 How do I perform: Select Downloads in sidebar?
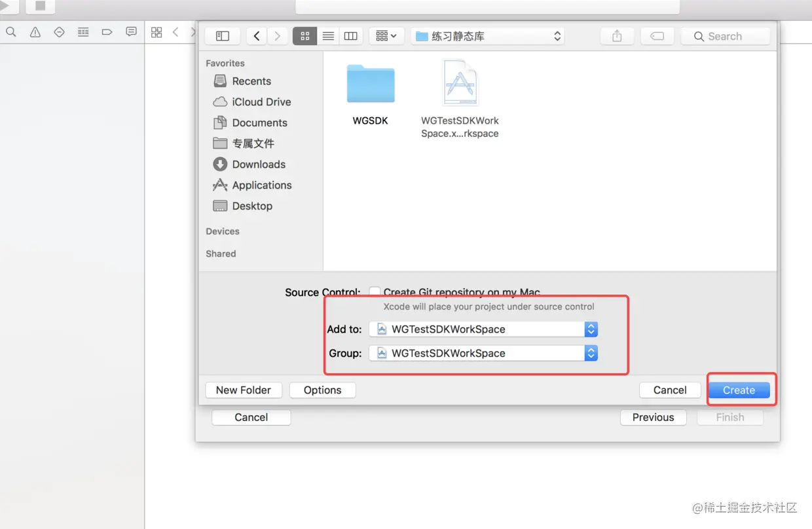tap(249, 164)
